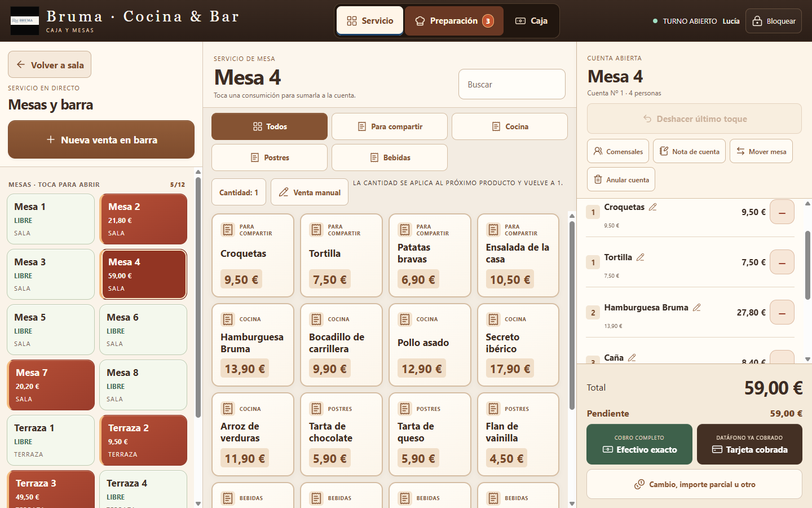The width and height of the screenshot is (812, 508).
Task: Remove one Tortilla with its minus button
Action: (x=782, y=262)
